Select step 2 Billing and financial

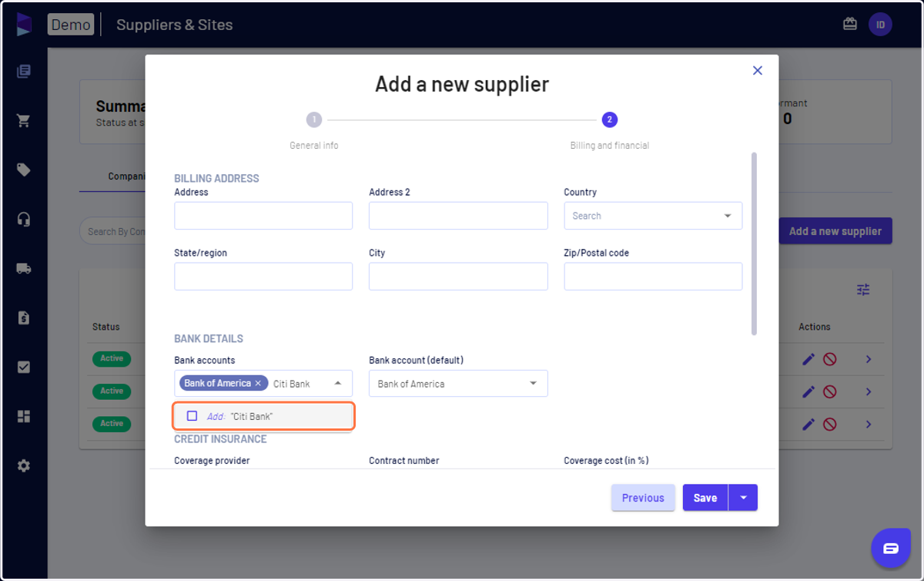(x=610, y=120)
